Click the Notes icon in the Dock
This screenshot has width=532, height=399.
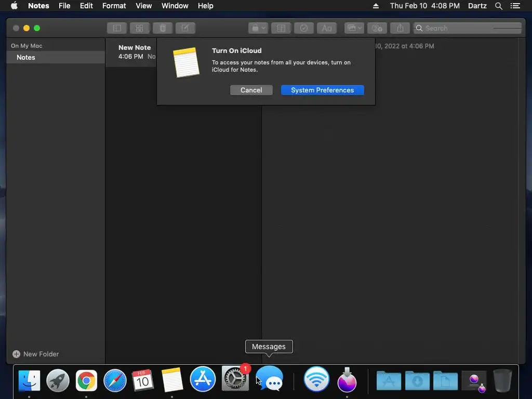[x=172, y=380]
